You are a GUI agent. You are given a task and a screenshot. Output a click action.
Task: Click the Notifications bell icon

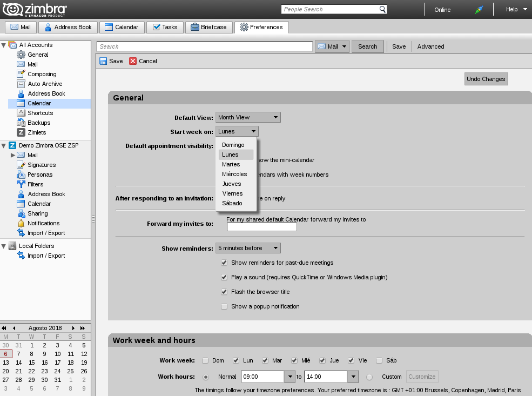tap(21, 223)
